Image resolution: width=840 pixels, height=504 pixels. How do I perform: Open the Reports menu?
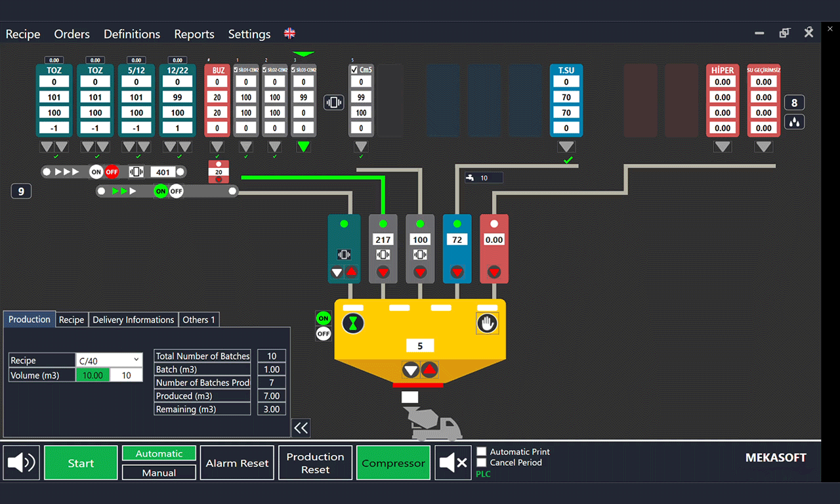click(x=194, y=34)
